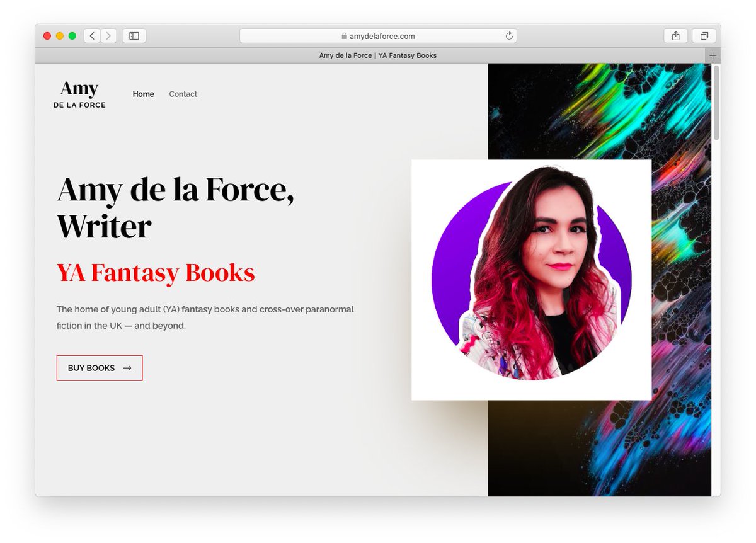Close the Safari window with red button
Viewport: 756px width, 543px height.
pyautogui.click(x=47, y=36)
